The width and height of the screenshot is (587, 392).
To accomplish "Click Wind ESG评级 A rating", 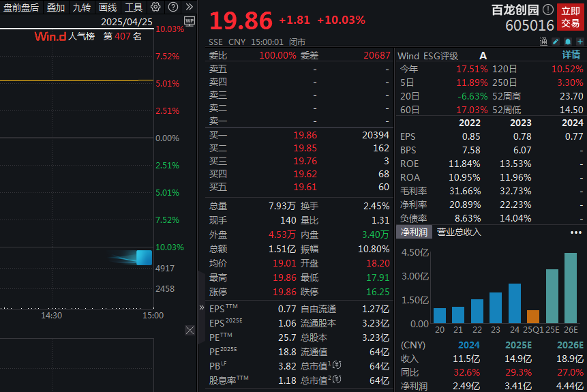I will tap(483, 56).
